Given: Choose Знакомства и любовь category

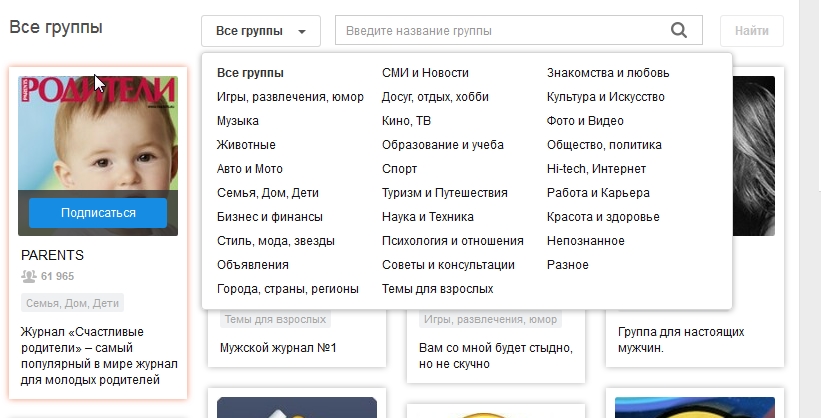Looking at the screenshot, I should [608, 73].
